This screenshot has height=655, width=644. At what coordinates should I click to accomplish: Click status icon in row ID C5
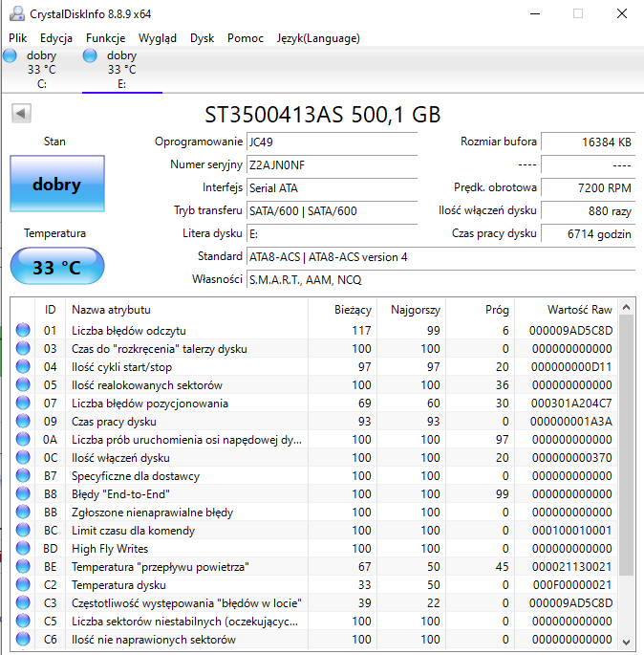point(23,621)
